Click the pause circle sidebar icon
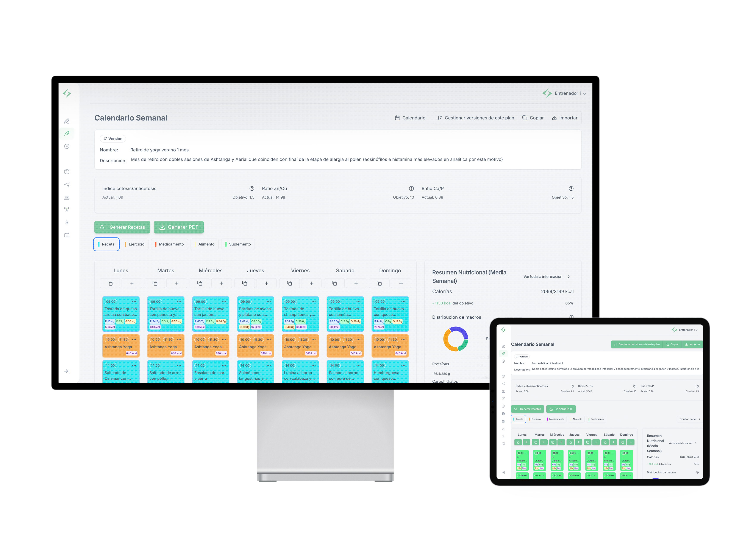756x534 pixels. [67, 146]
